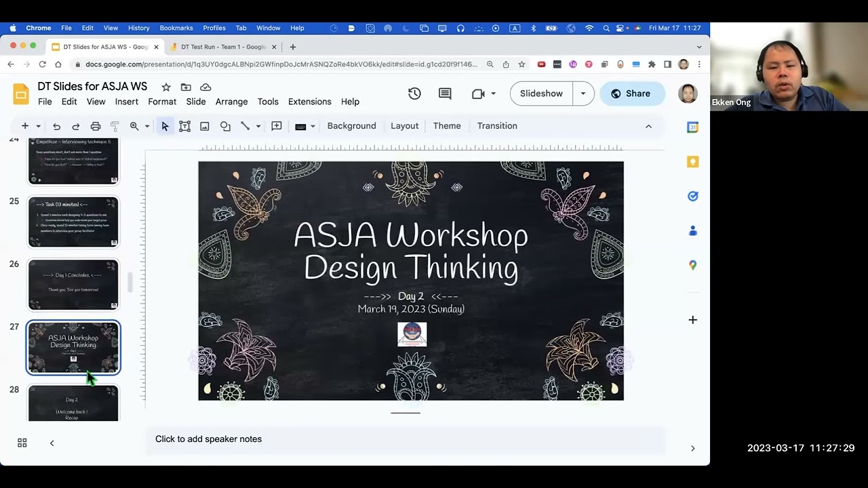Open the File menu in Slides
Screen dimensions: 868x488
45,102
